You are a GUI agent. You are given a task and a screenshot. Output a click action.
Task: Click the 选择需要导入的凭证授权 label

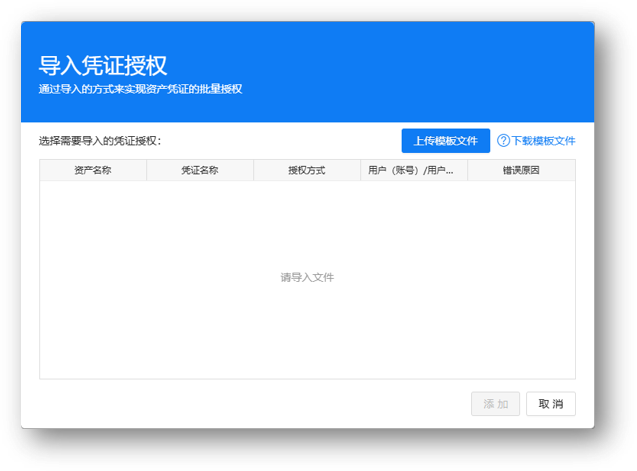[x=100, y=141]
